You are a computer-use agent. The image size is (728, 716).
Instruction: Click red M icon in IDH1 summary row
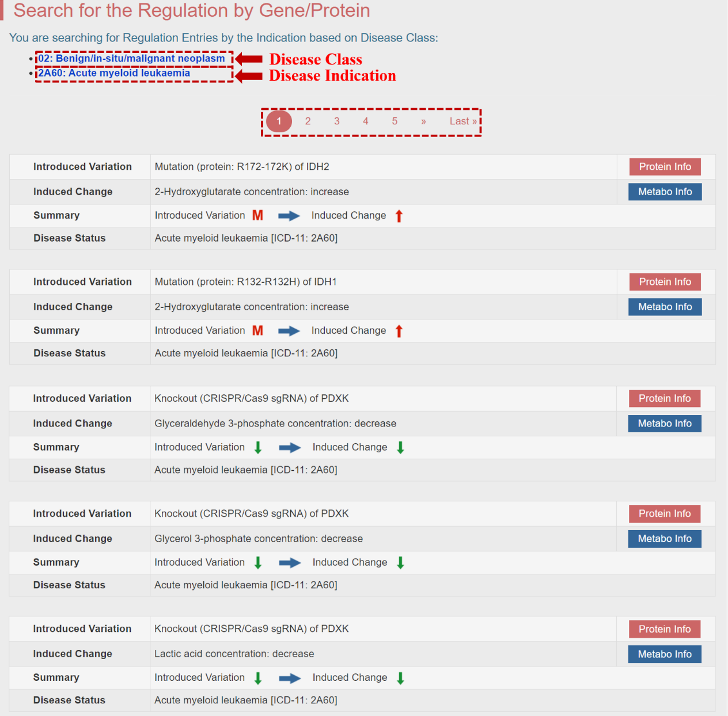(257, 330)
